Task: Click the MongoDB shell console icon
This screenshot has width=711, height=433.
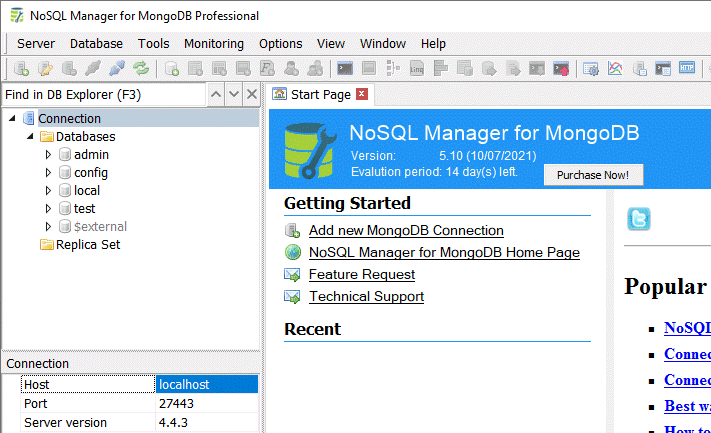Action: pos(345,69)
